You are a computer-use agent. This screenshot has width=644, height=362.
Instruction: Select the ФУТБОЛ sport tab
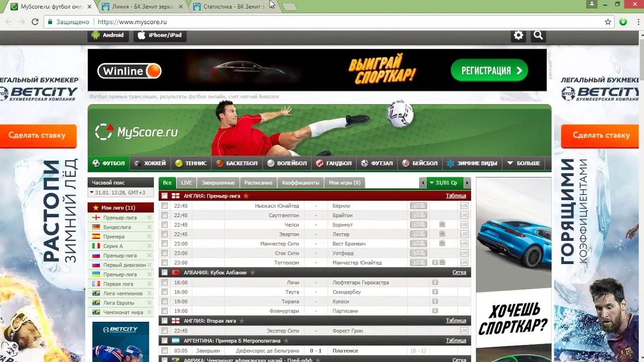109,163
